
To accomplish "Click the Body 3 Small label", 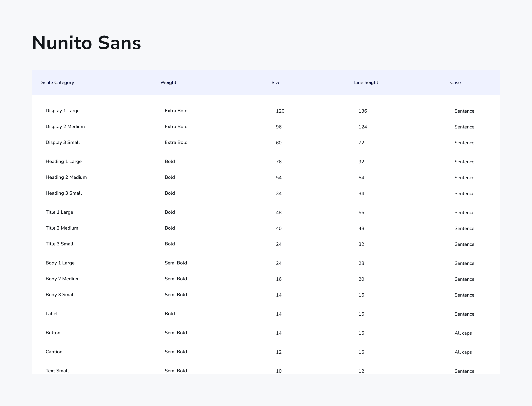I will [x=60, y=295].
